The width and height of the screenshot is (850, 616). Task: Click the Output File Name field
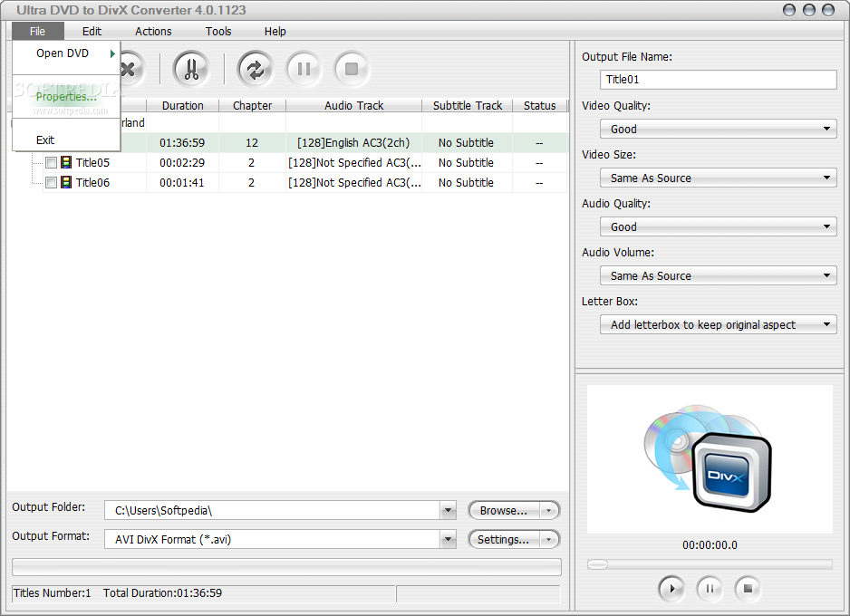pos(718,80)
